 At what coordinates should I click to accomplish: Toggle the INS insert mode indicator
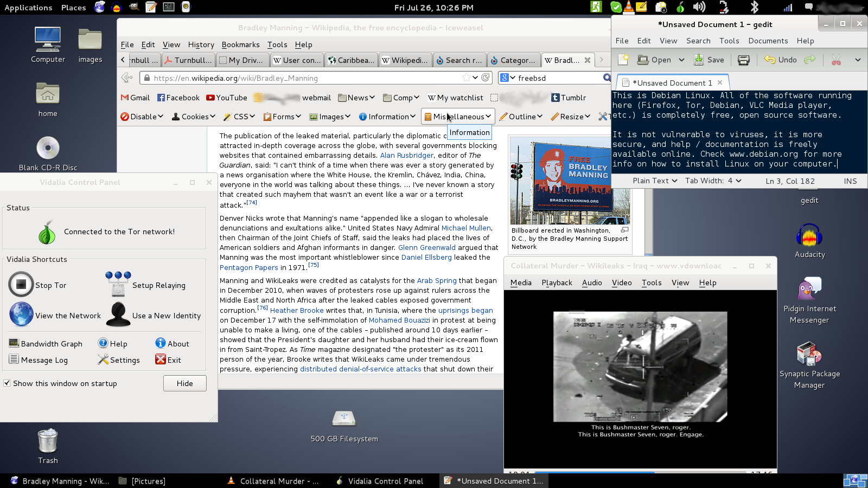pyautogui.click(x=850, y=181)
